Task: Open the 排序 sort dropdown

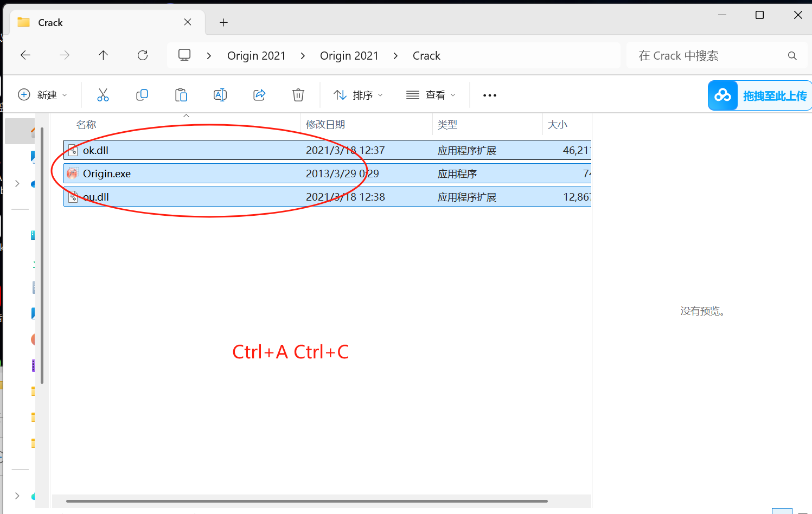Action: (x=358, y=95)
